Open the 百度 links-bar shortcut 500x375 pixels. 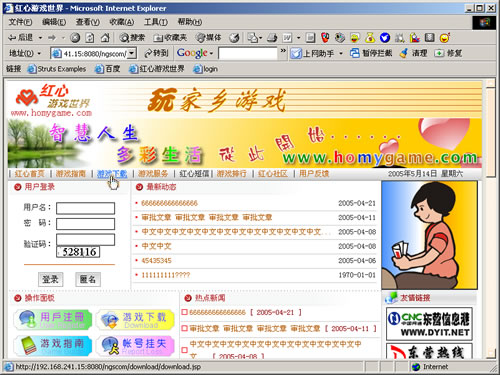click(x=107, y=69)
